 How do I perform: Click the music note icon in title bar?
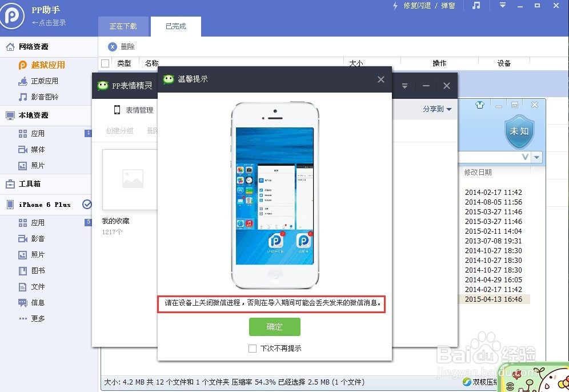click(x=476, y=6)
